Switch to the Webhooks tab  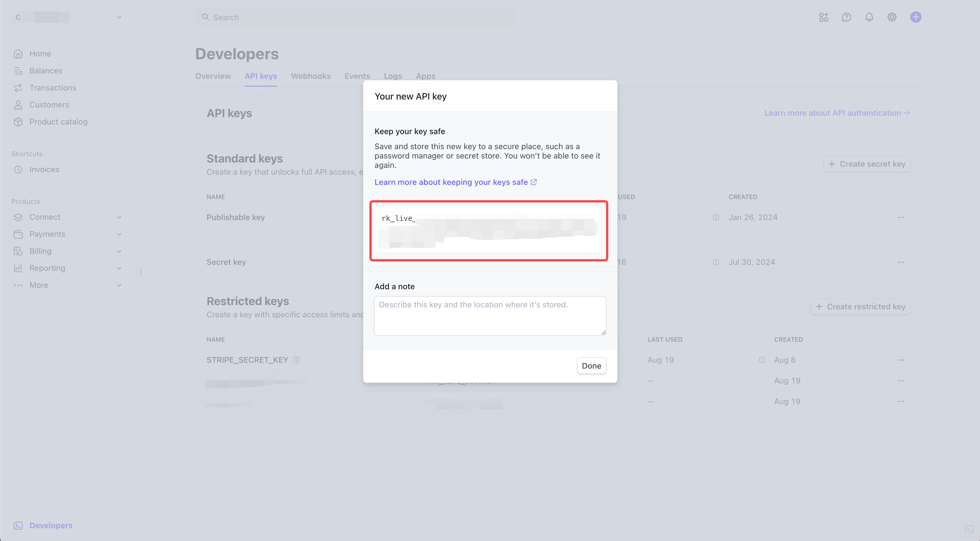310,76
